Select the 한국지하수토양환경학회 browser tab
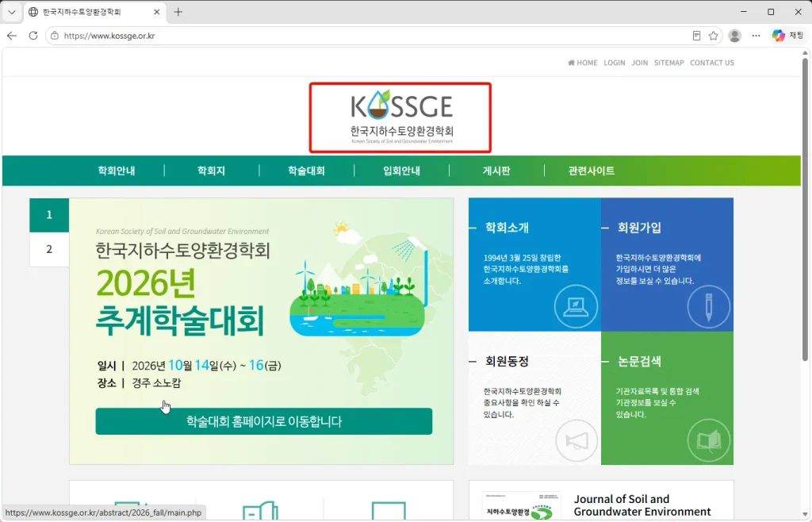Image resolution: width=812 pixels, height=522 pixels. tap(94, 12)
